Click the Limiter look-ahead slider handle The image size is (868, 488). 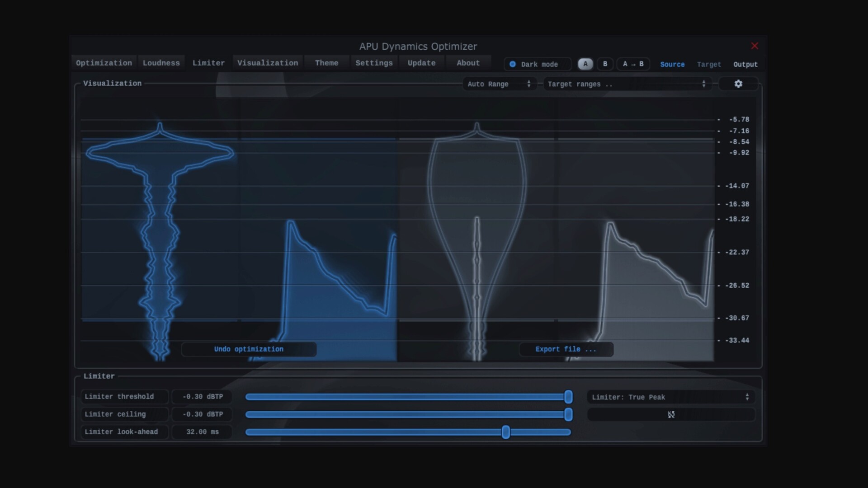point(506,432)
